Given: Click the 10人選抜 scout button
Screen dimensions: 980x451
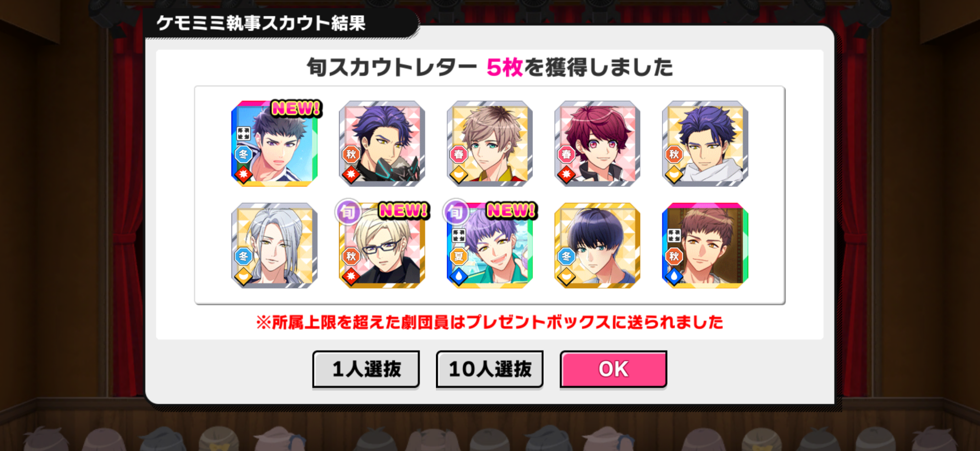Looking at the screenshot, I should coord(490,369).
